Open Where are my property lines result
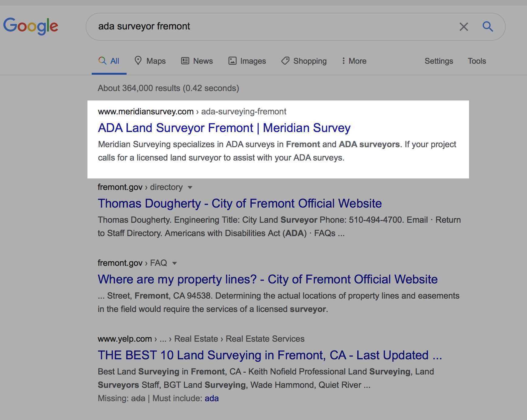527x420 pixels. [267, 279]
